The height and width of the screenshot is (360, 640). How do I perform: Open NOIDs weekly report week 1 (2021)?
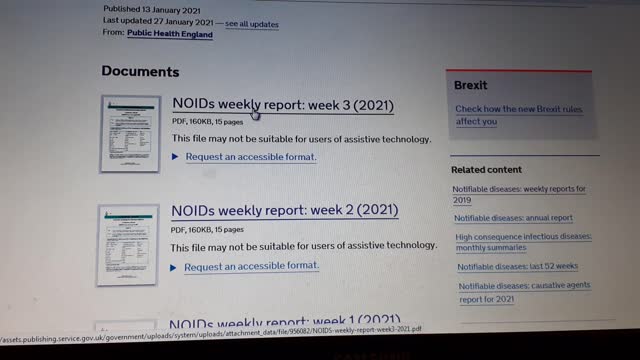[x=284, y=322]
